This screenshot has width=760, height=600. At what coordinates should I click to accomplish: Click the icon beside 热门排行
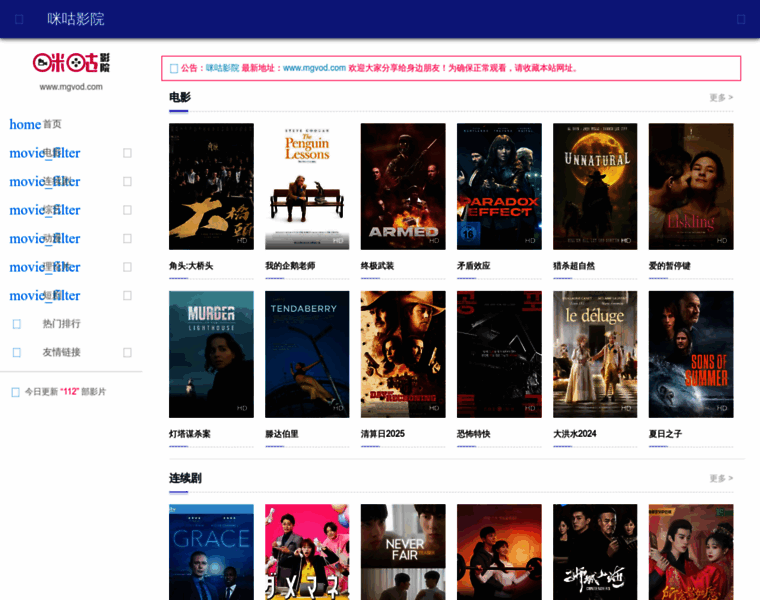(17, 324)
